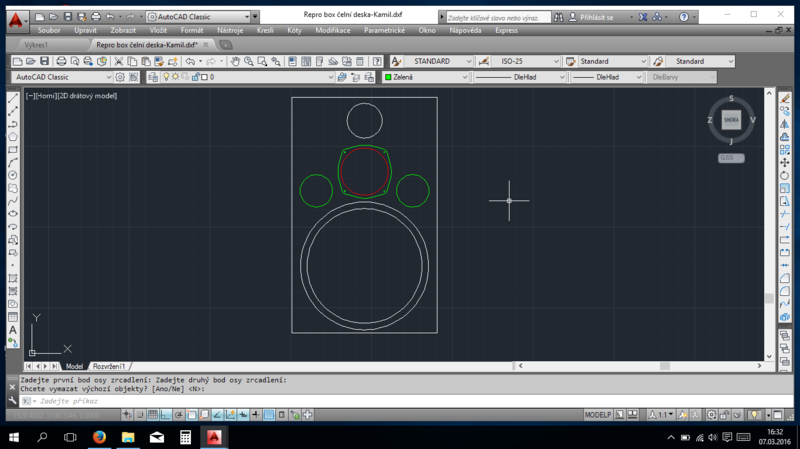The height and width of the screenshot is (449, 800).
Task: Click the viewport label [Horní]
Action: point(46,96)
